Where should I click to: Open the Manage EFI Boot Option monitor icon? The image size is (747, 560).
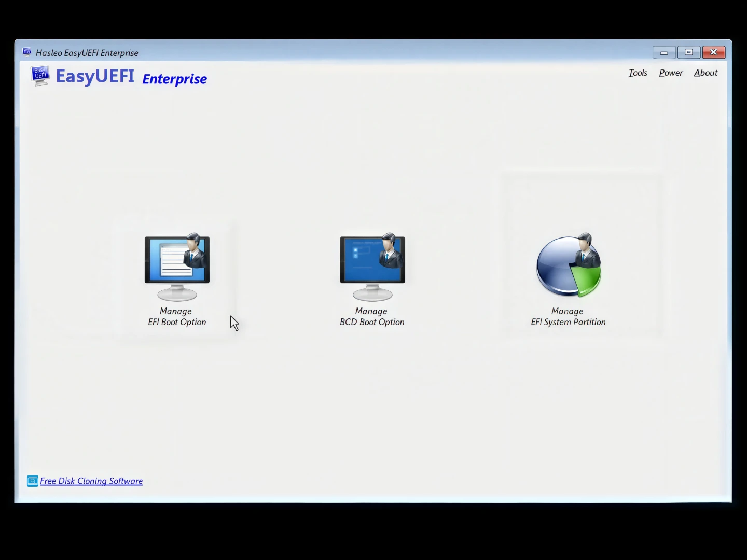click(177, 267)
